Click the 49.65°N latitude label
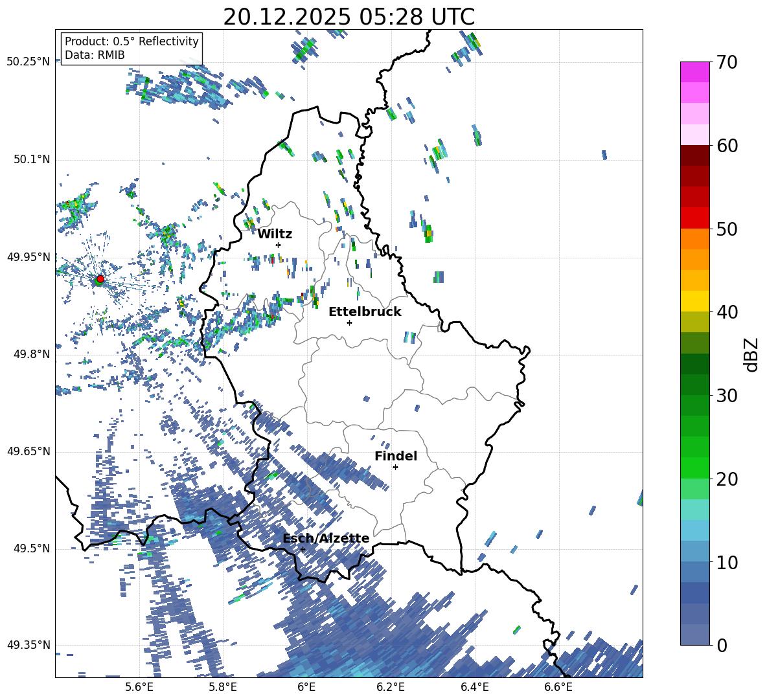 pyautogui.click(x=29, y=451)
